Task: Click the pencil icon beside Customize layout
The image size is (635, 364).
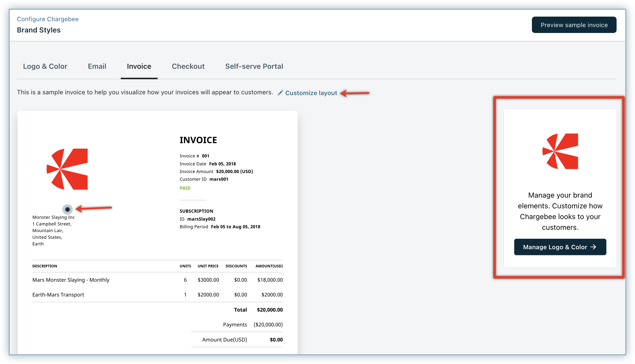Action: pos(280,93)
